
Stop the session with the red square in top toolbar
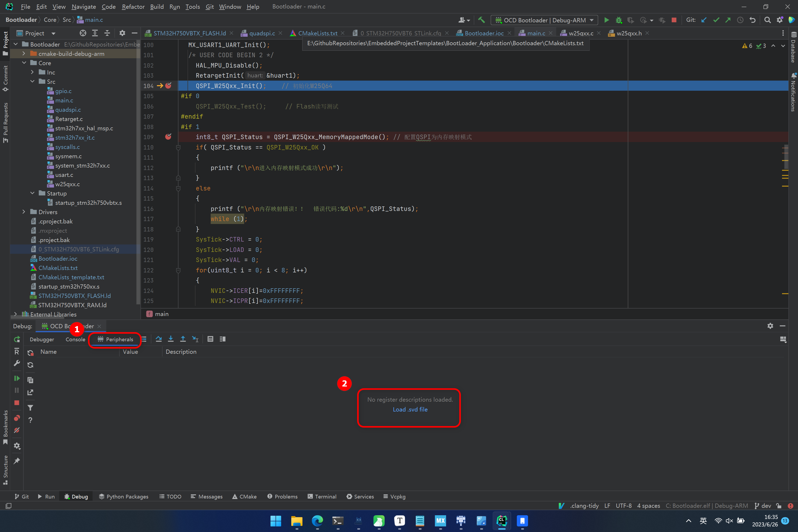click(674, 20)
